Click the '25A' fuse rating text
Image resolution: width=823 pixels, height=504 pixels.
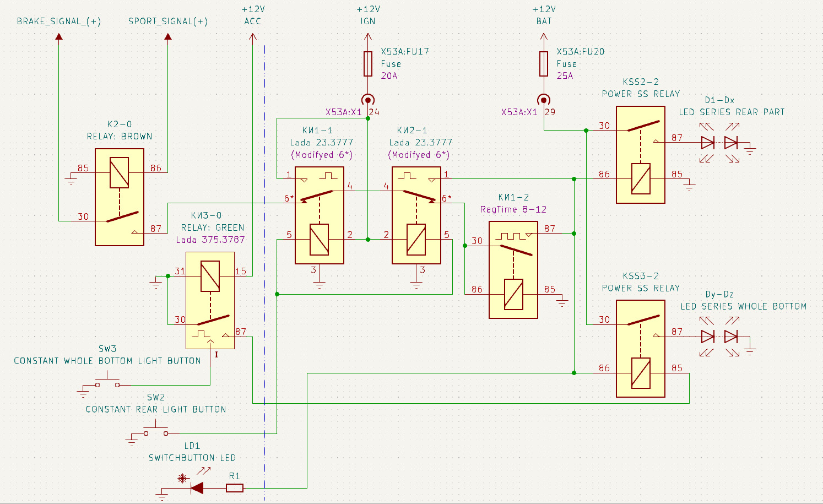tap(565, 75)
